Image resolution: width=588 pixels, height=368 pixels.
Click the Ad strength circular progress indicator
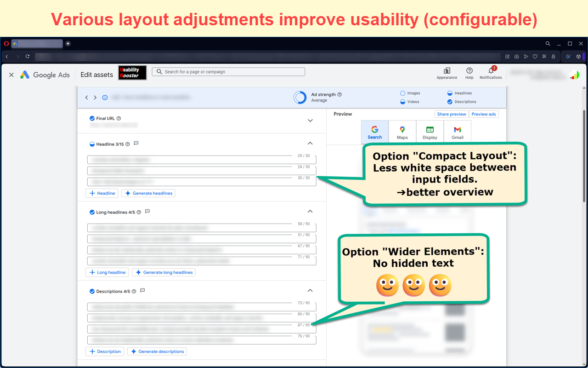pyautogui.click(x=300, y=98)
